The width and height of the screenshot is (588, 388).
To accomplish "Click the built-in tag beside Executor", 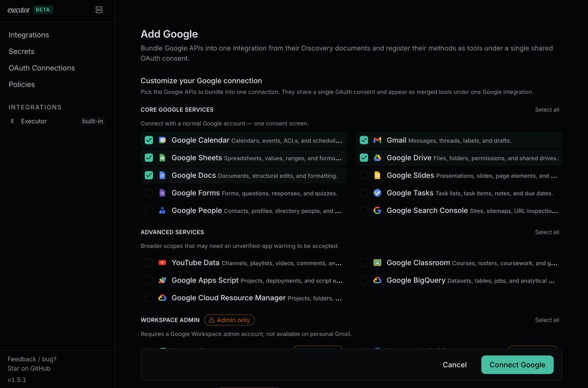I will 93,121.
